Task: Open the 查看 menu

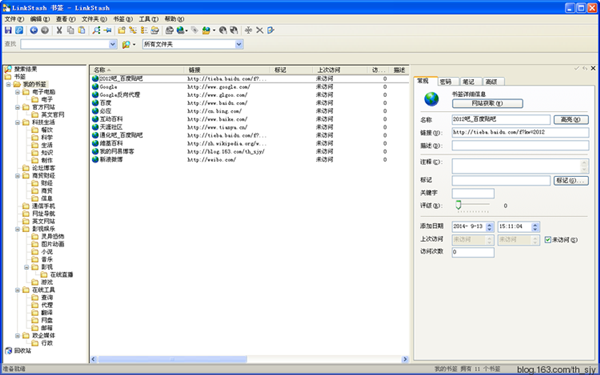Action: (x=65, y=19)
